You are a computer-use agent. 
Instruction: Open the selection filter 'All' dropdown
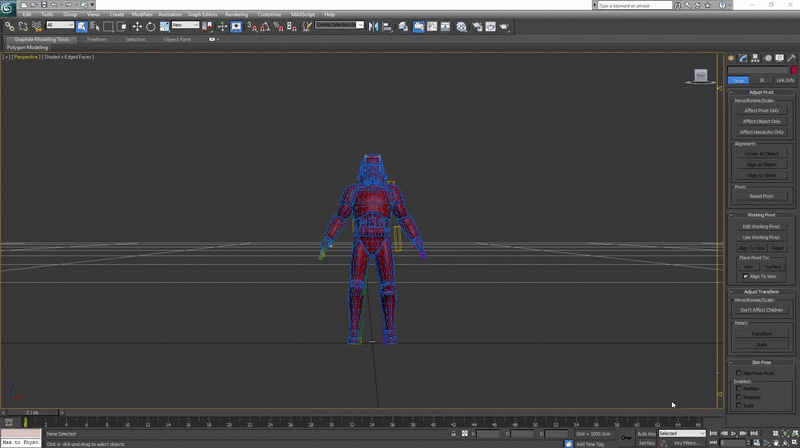[60, 25]
